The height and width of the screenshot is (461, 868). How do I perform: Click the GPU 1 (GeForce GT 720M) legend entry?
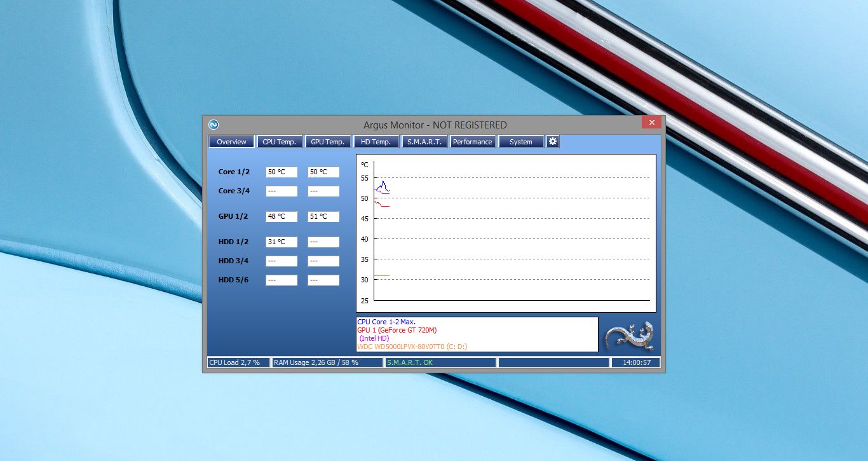tap(397, 330)
